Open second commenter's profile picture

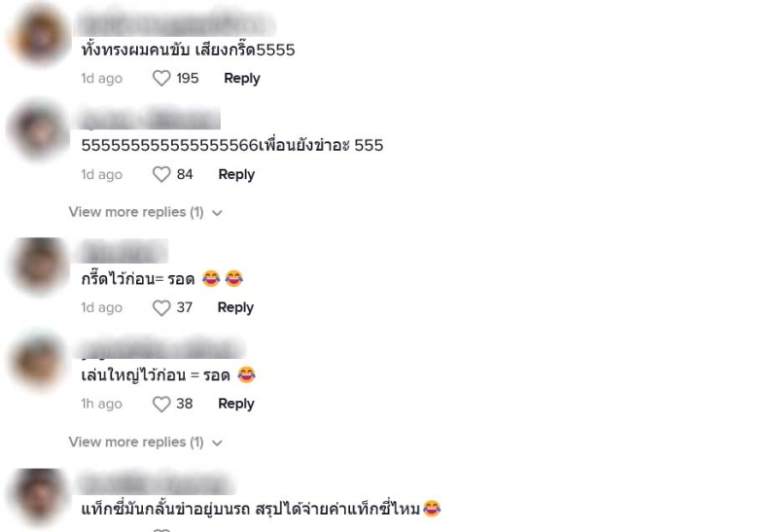pyautogui.click(x=39, y=130)
